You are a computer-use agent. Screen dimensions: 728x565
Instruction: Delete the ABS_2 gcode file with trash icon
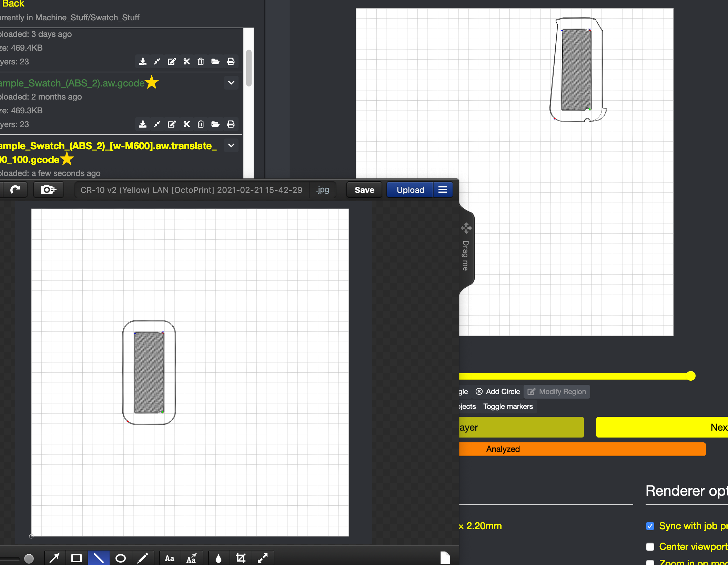click(201, 124)
